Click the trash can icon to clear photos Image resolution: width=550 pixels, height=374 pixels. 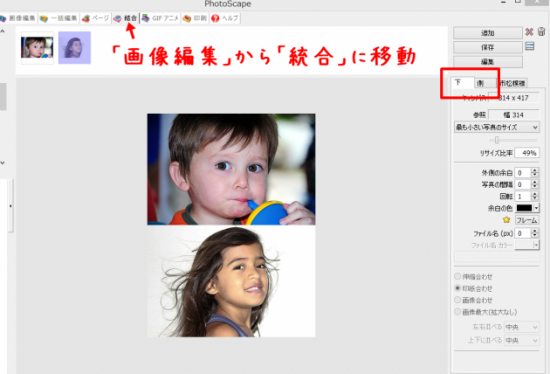click(x=542, y=32)
